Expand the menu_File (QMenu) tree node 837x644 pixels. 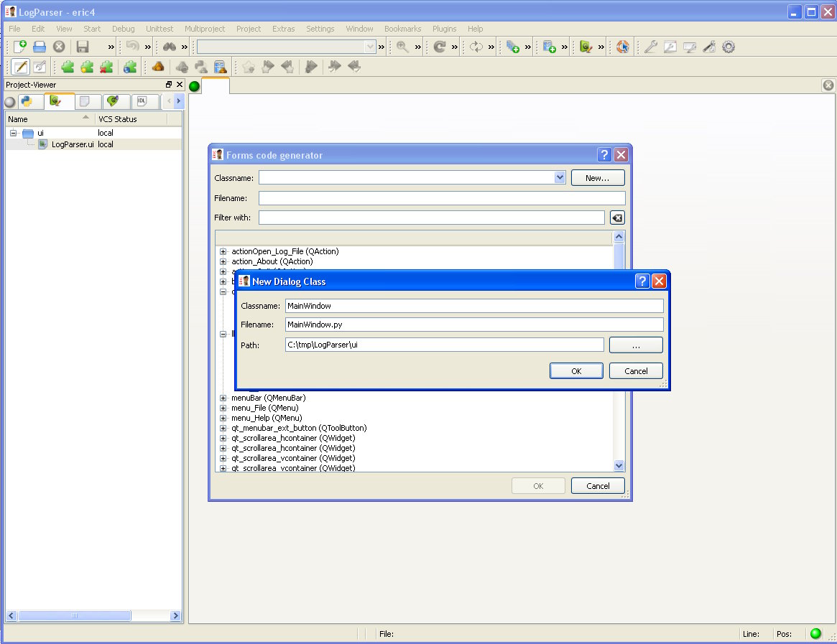click(223, 408)
